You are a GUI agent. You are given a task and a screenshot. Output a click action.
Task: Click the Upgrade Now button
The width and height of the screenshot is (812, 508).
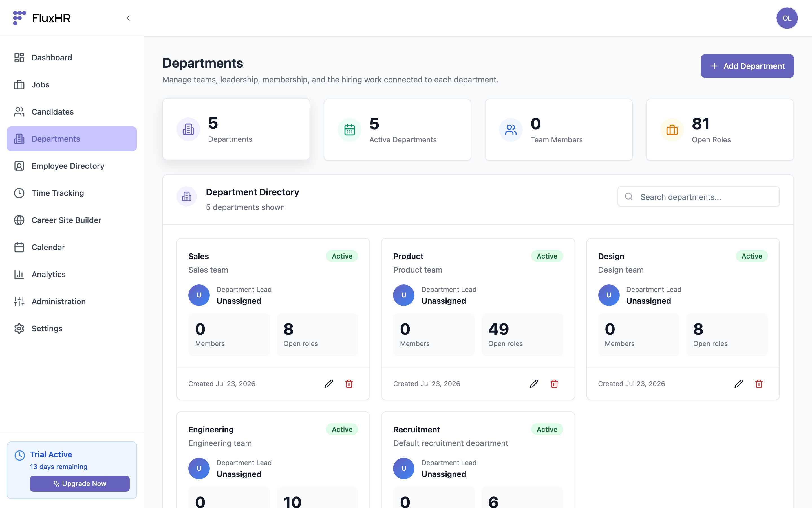[80, 483]
